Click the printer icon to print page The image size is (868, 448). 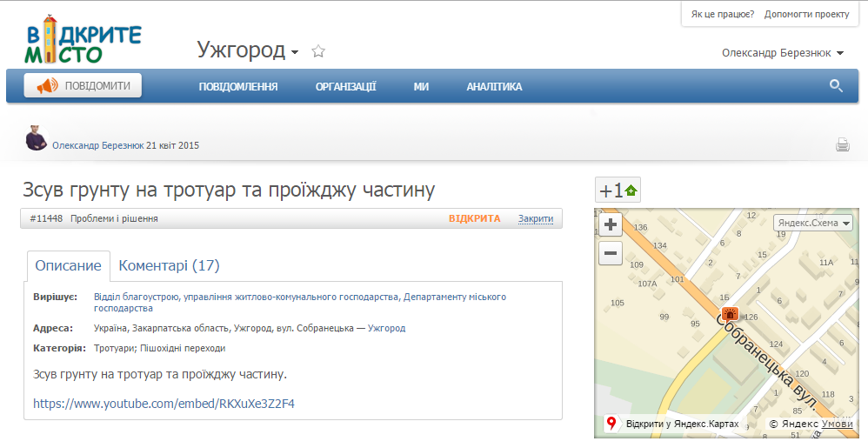842,145
